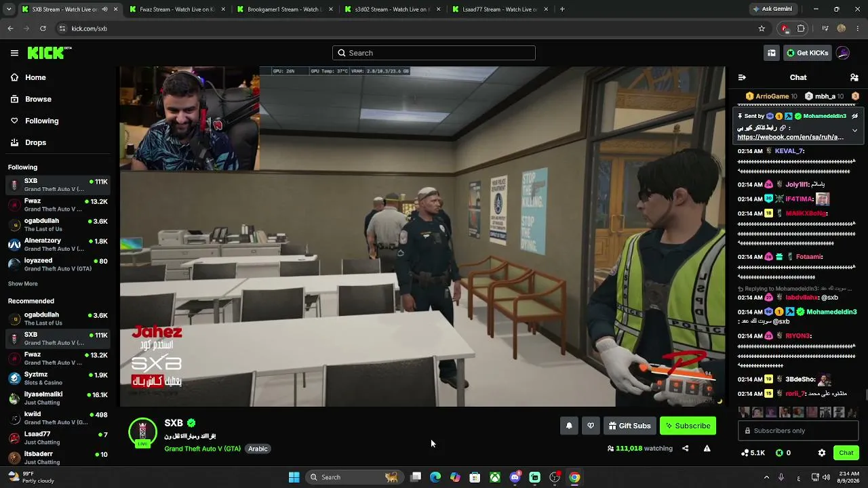Open chat settings gear
The width and height of the screenshot is (868, 488).
822,453
